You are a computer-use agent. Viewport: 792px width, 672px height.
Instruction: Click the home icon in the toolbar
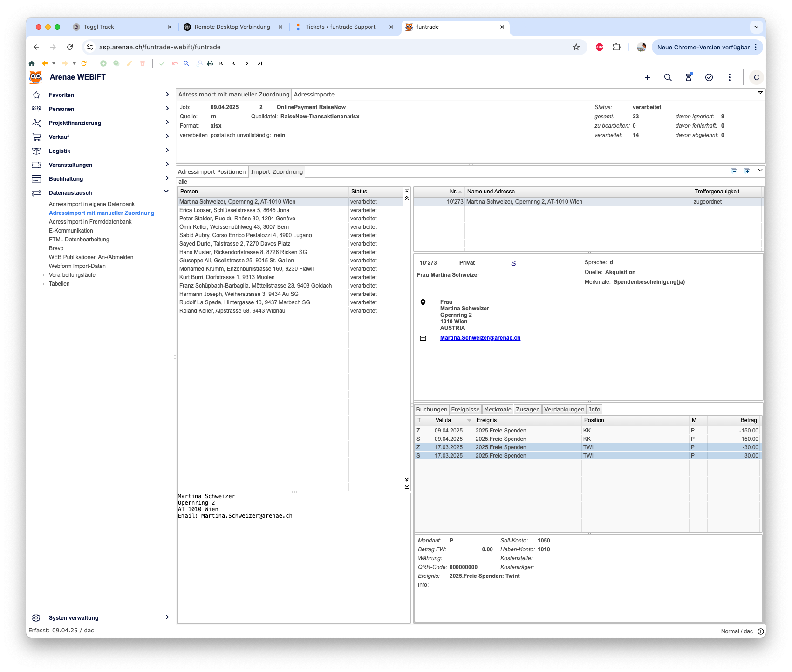pos(32,63)
